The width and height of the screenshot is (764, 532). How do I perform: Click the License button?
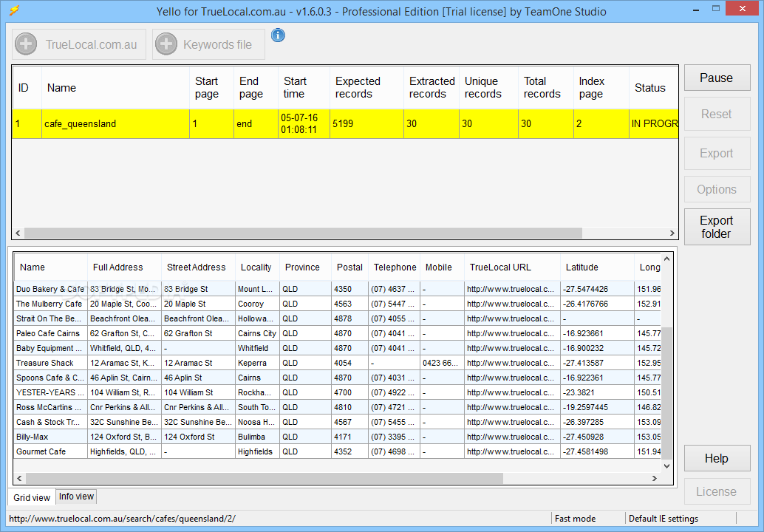tap(717, 491)
